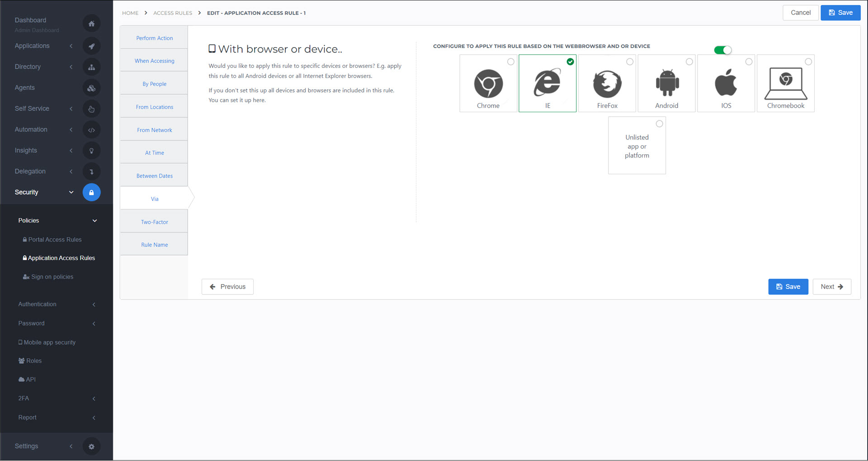Select the Unlisted app or platform card
This screenshot has height=461, width=868.
point(637,146)
